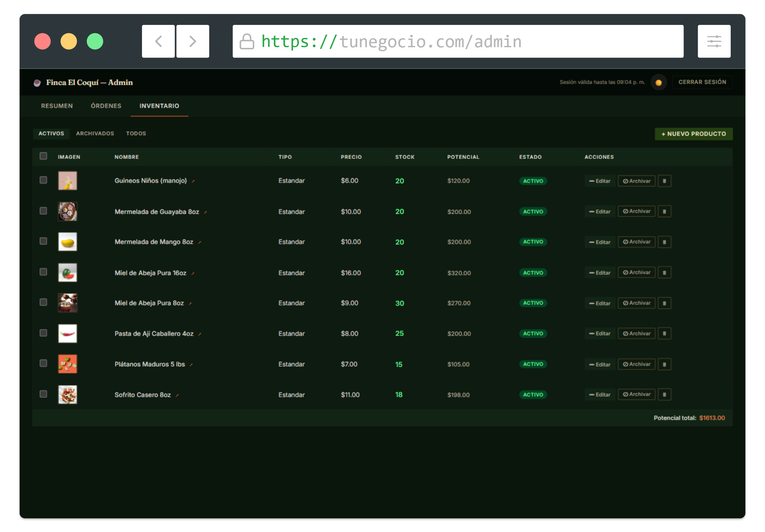Archive the Miel de Abeja Pura 8oz product
765x532 pixels.
(x=636, y=303)
